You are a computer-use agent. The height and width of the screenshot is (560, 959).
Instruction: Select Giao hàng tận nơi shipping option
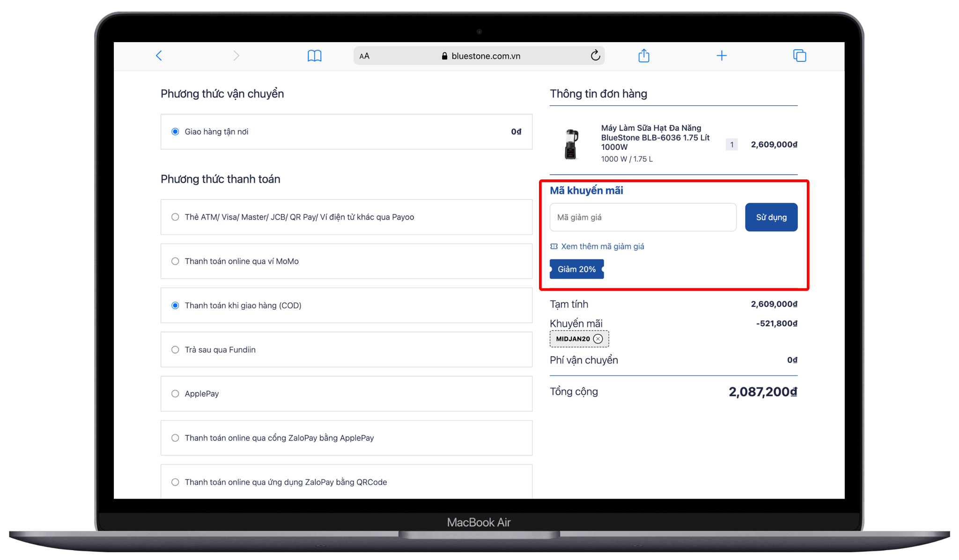pyautogui.click(x=175, y=132)
